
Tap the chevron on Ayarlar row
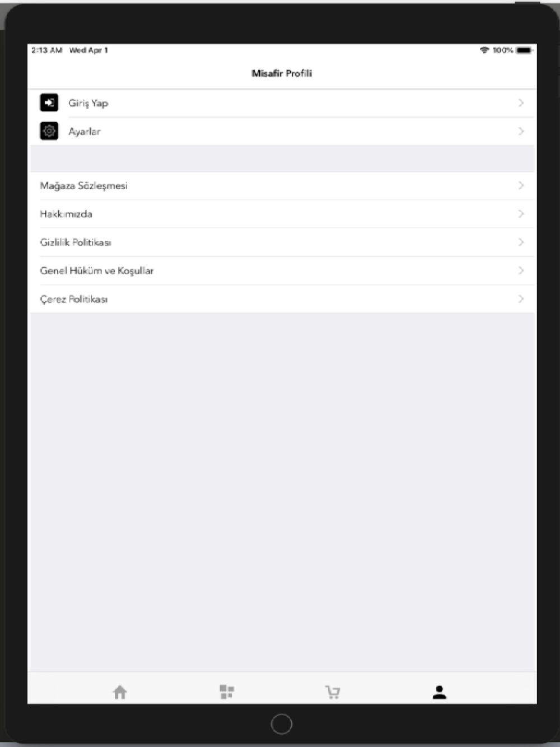[521, 131]
